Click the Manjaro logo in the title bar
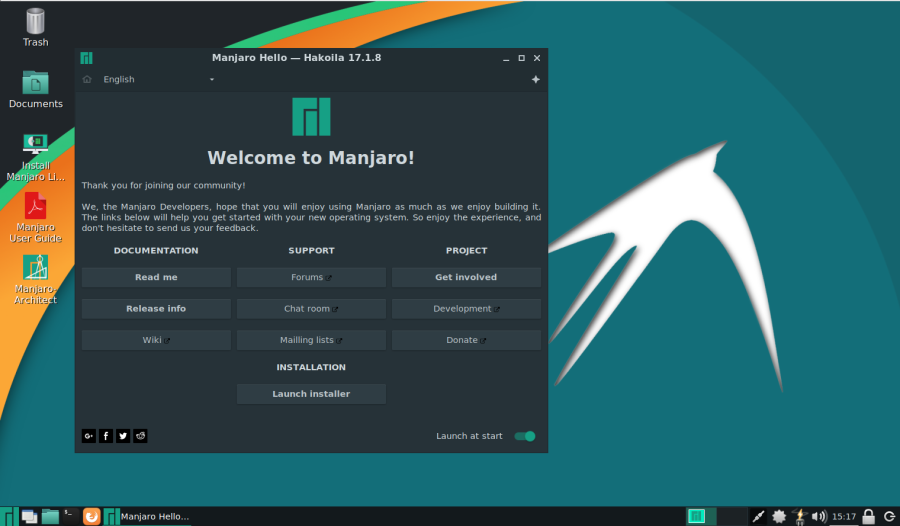Screen dimensions: 900x526 (87, 58)
